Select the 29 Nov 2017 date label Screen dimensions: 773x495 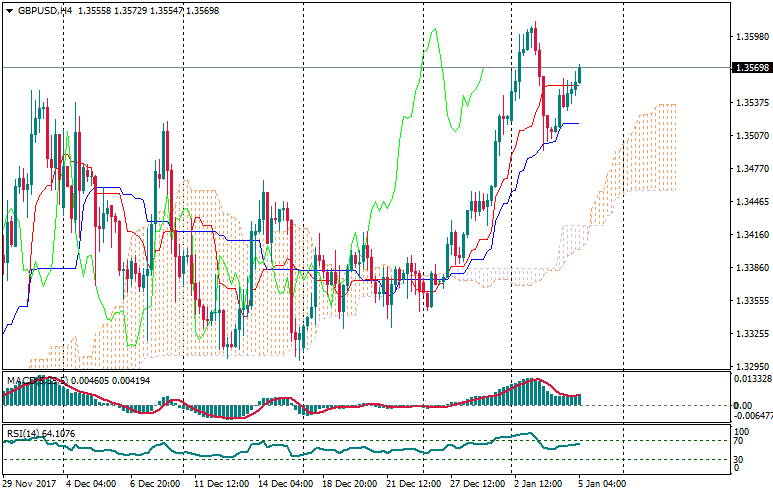(x=31, y=481)
